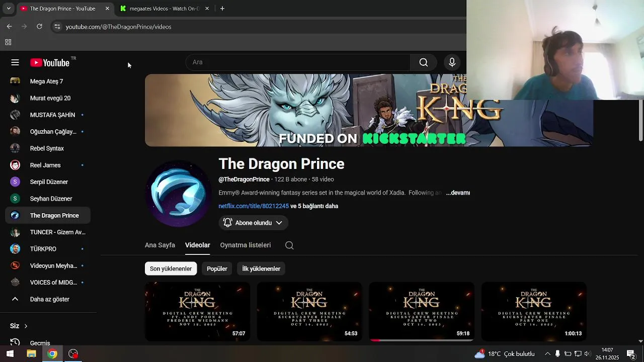Open a new browser tab with the plus
The image size is (644, 362).
[222, 9]
